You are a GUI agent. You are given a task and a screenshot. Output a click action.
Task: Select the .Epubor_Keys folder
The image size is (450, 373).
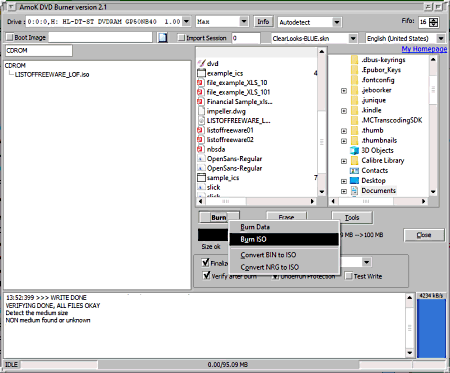coord(381,70)
